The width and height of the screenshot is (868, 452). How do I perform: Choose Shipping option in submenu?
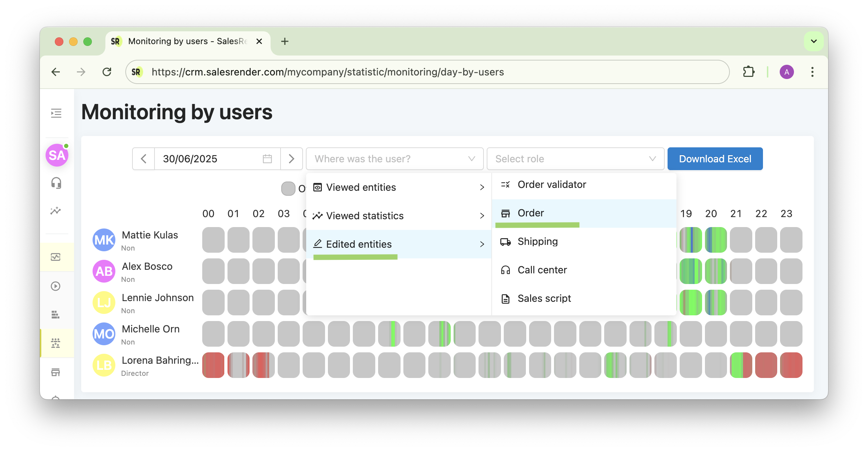(584, 241)
